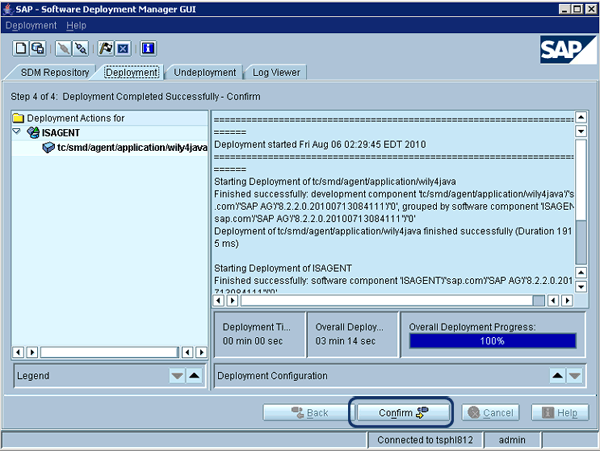Expand the Legend panel with up arrow

(194, 376)
